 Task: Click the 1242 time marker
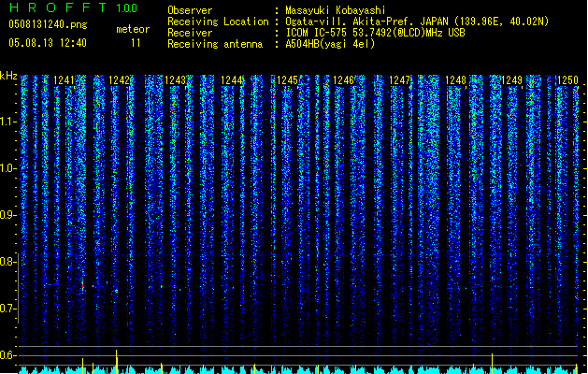coord(120,80)
